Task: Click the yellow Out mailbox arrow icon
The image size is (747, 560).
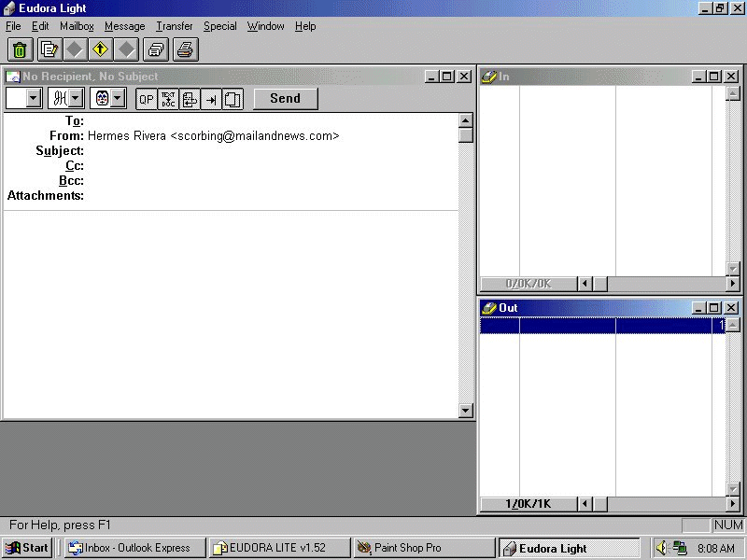Action: click(100, 49)
